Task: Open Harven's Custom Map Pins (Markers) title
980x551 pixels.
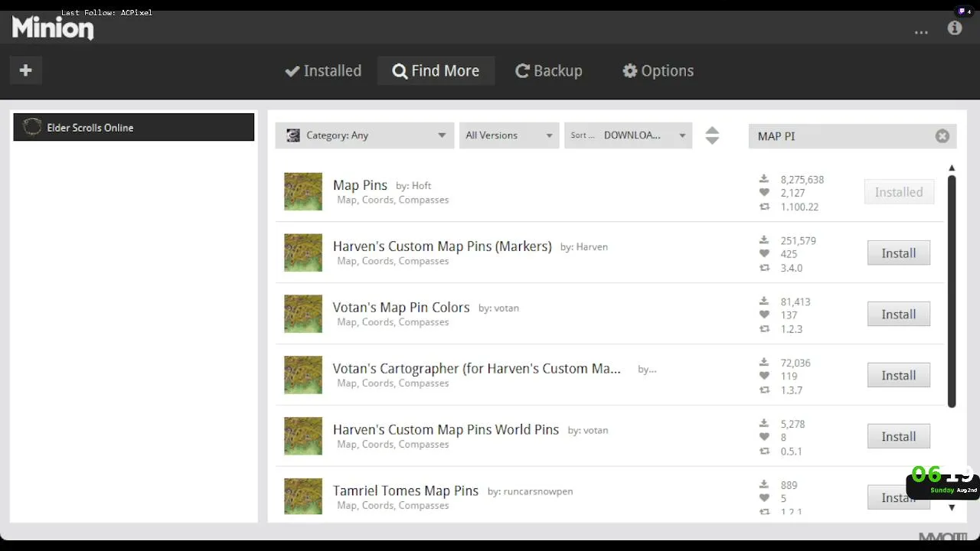Action: [x=443, y=246]
